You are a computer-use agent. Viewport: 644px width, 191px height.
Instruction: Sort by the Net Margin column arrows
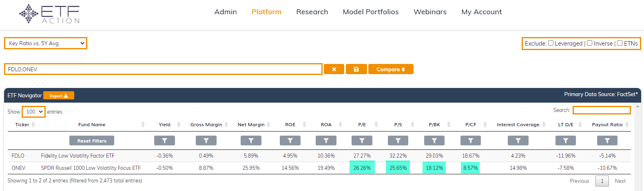tap(268, 125)
